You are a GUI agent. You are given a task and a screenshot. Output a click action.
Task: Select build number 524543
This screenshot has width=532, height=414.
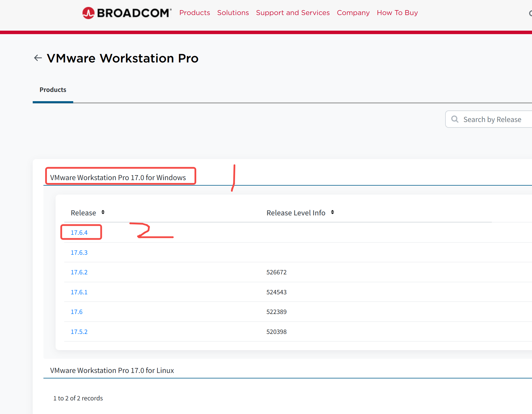276,292
